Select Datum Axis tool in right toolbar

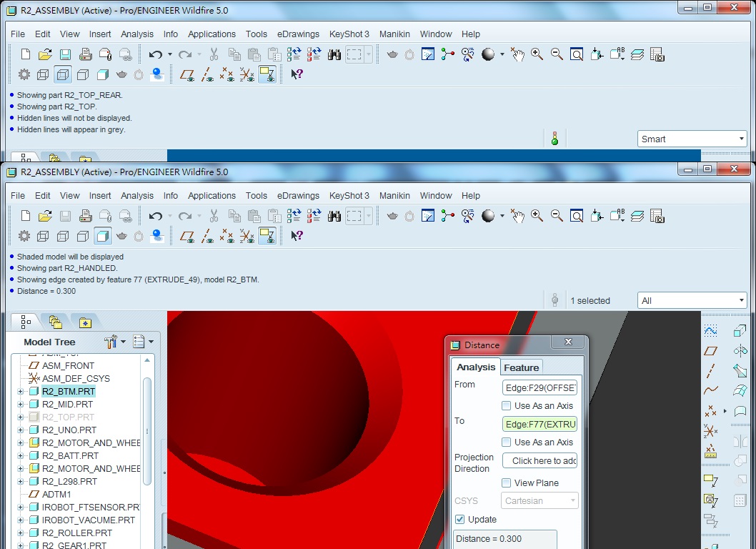coord(711,370)
